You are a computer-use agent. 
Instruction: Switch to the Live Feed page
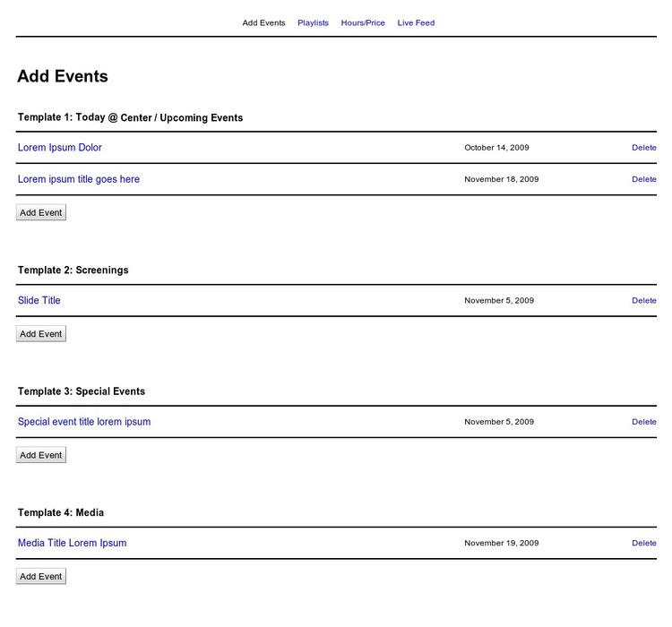click(x=416, y=23)
